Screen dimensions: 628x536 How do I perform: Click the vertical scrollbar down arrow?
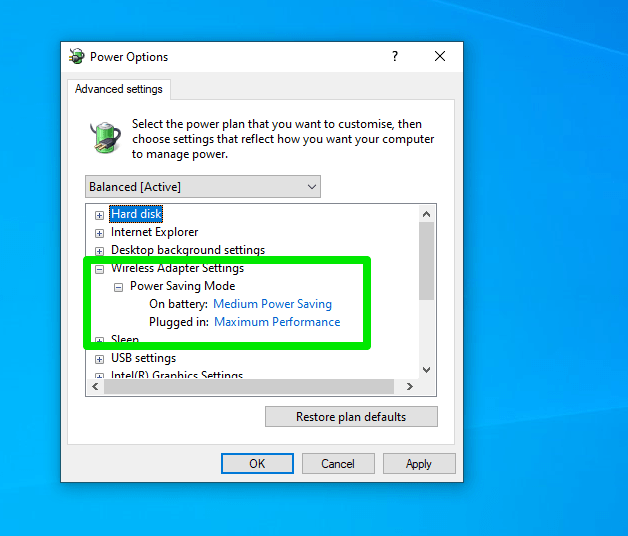pos(427,369)
